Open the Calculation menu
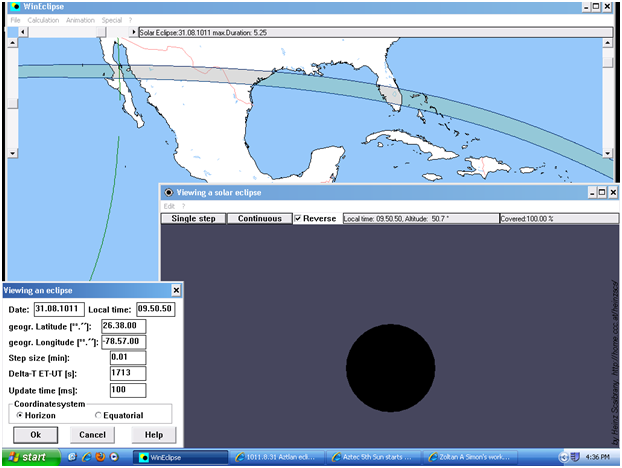This screenshot has height=468, width=622. pos(43,20)
